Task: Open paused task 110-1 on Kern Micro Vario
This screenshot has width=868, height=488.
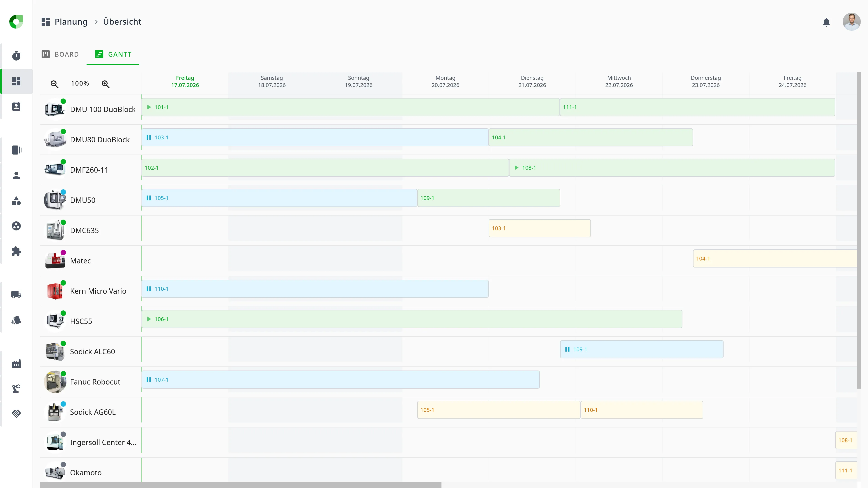Action: click(x=315, y=289)
